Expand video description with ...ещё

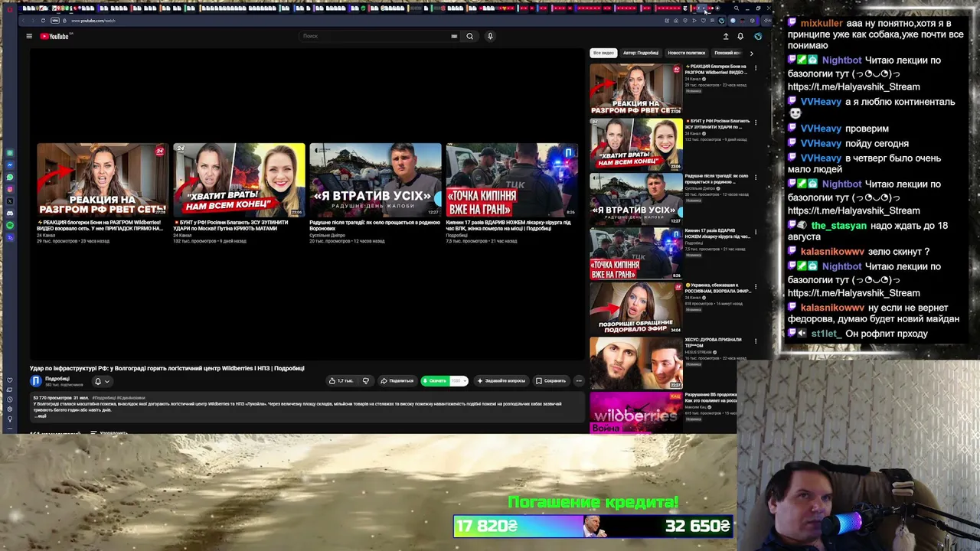point(41,416)
